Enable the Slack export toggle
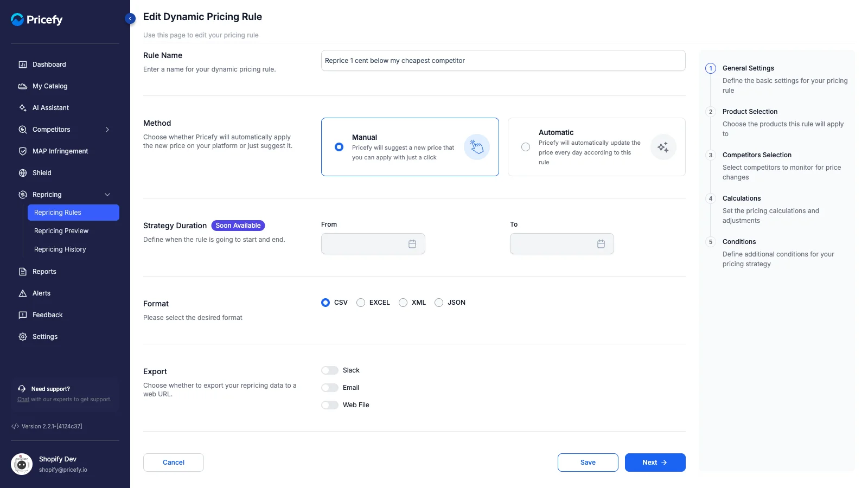The width and height of the screenshot is (868, 488). (330, 370)
